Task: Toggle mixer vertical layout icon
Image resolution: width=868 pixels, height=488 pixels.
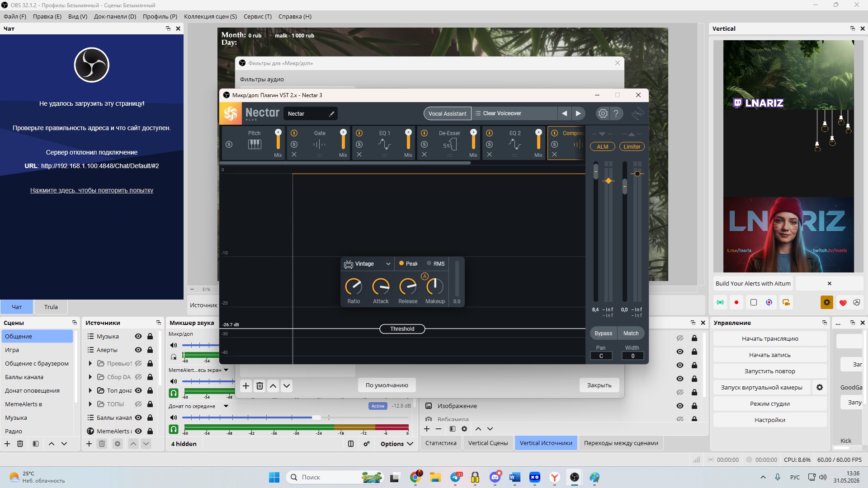Action: pos(351,444)
